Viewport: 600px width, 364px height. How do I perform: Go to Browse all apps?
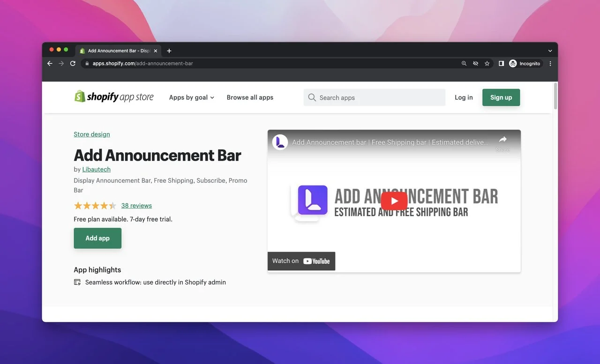tap(250, 97)
